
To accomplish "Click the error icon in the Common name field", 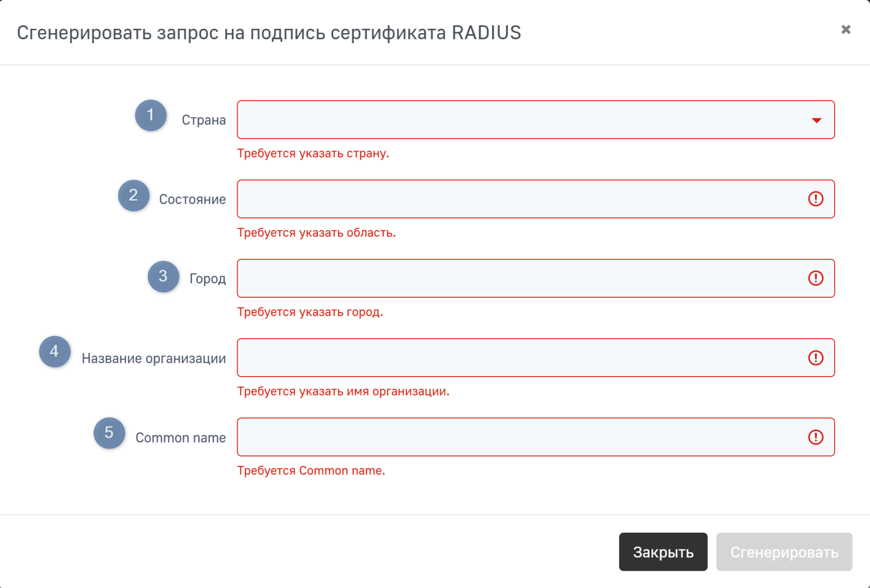I will click(x=816, y=437).
